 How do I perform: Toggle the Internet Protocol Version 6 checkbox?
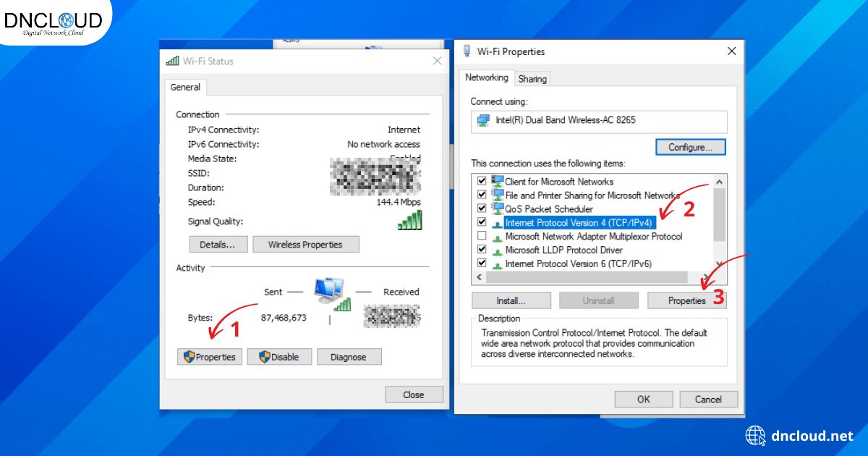pos(482,263)
